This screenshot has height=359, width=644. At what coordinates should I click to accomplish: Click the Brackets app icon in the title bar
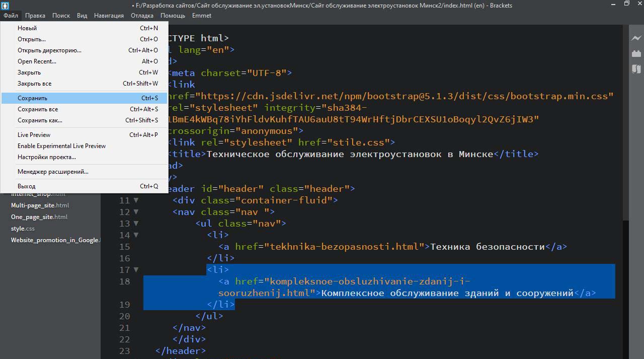click(x=5, y=5)
